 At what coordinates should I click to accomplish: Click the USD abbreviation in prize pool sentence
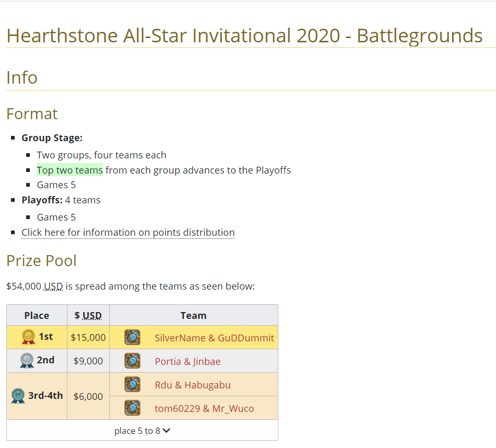pos(53,286)
